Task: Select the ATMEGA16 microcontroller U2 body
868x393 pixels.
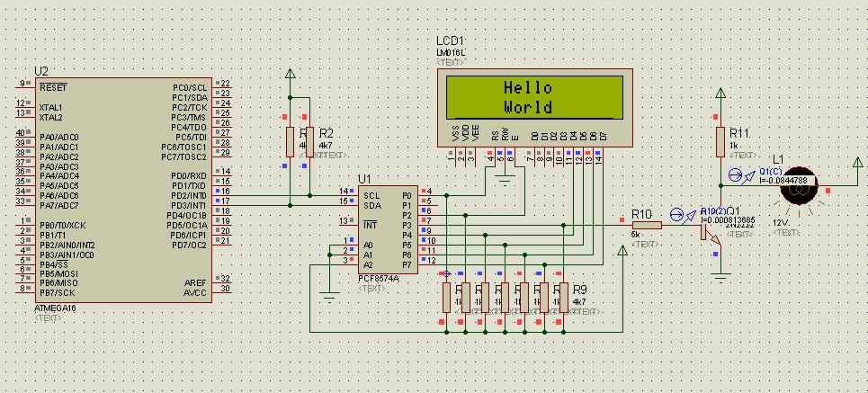Action: tap(123, 191)
